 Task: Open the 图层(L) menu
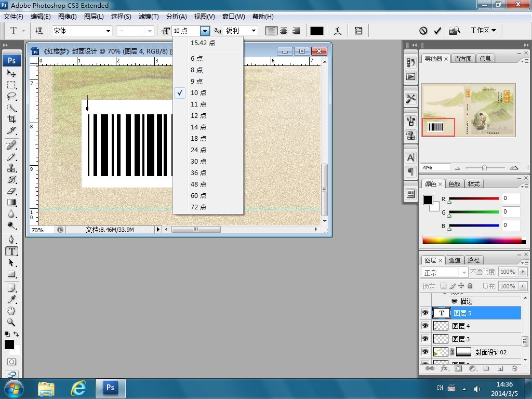(94, 17)
